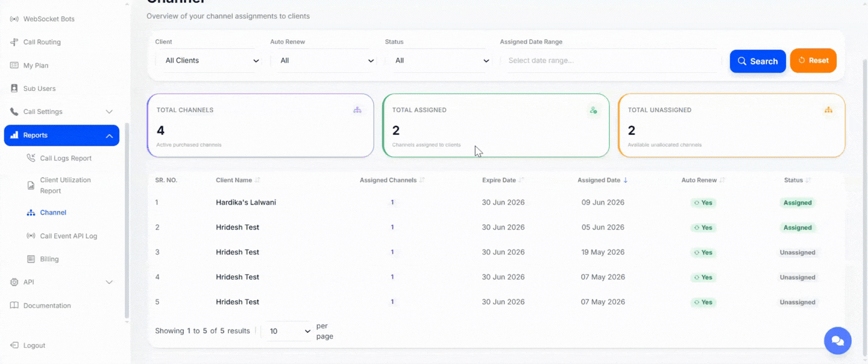Click Showing 1 to 5 results text

(x=202, y=331)
